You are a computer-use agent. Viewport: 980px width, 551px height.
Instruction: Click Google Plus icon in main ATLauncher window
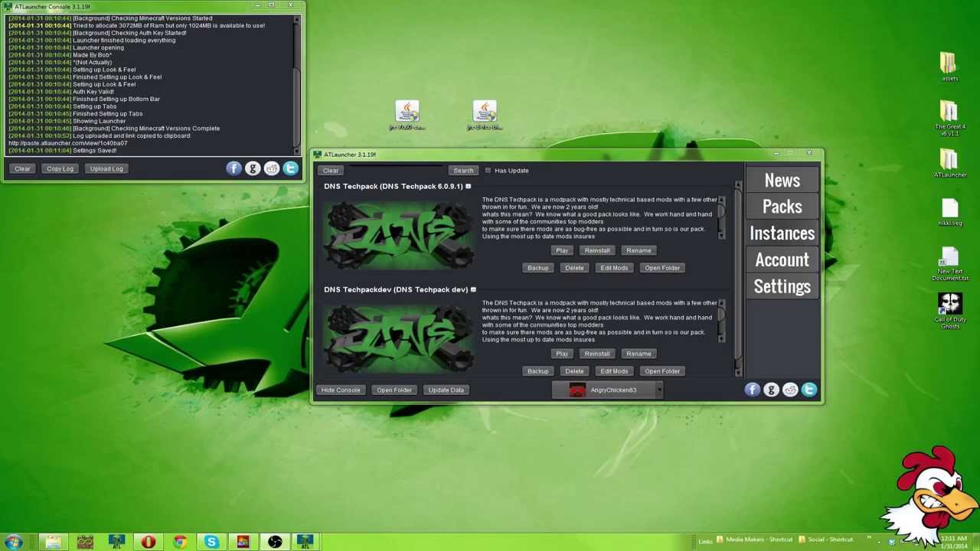[771, 390]
